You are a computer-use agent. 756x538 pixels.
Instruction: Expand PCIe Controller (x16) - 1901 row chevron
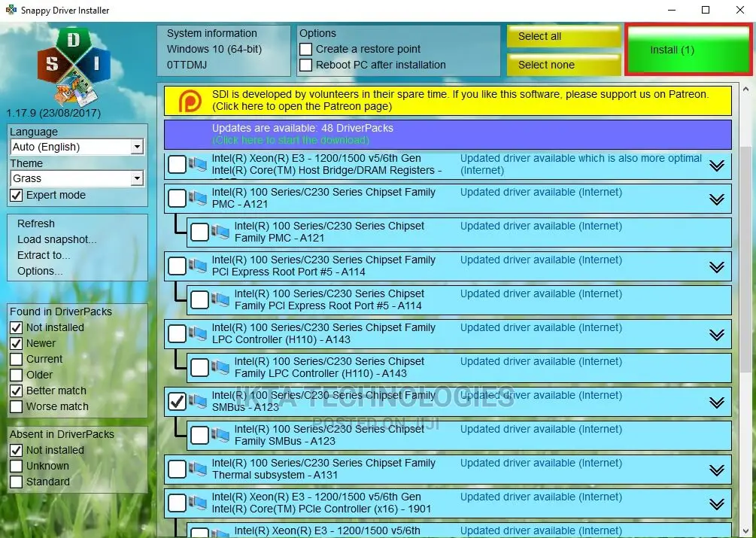coord(717,504)
